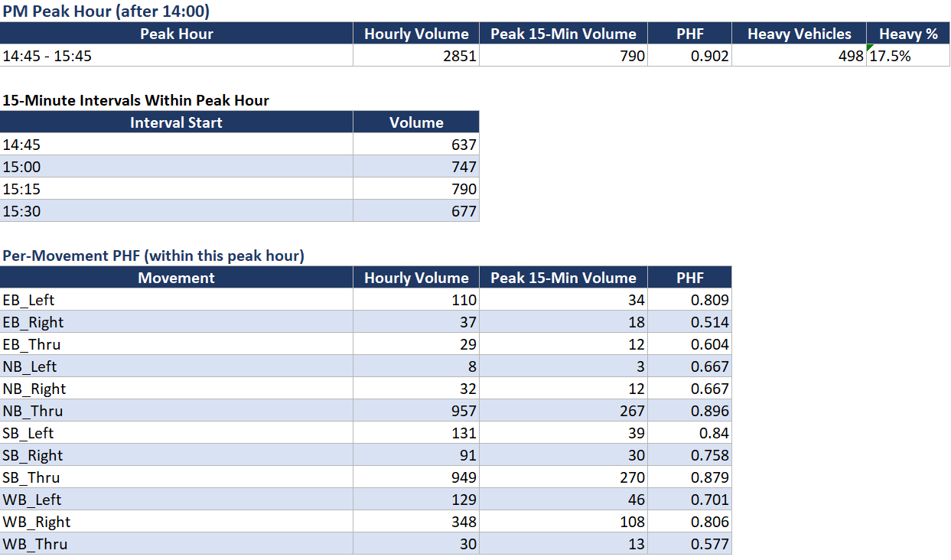Click WB_Right peak 15-min volume 108
The width and height of the screenshot is (951, 560).
pyautogui.click(x=563, y=522)
